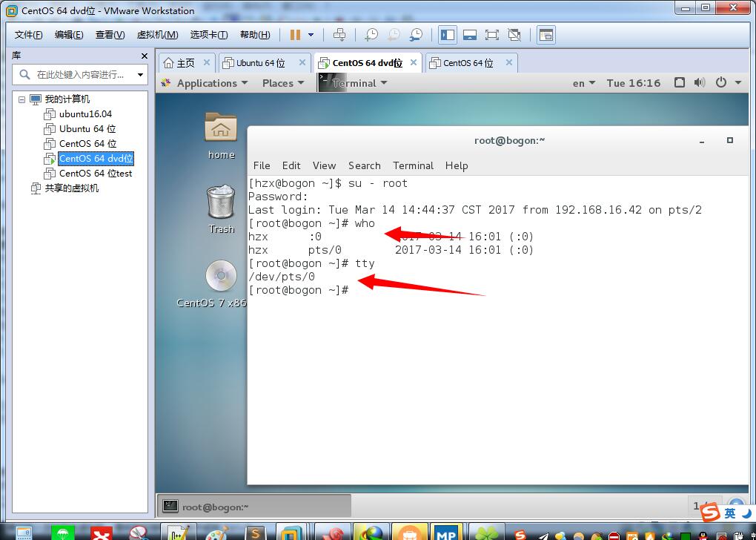
Task: Close the CentOS 64 dvd位 tab
Action: [x=413, y=62]
